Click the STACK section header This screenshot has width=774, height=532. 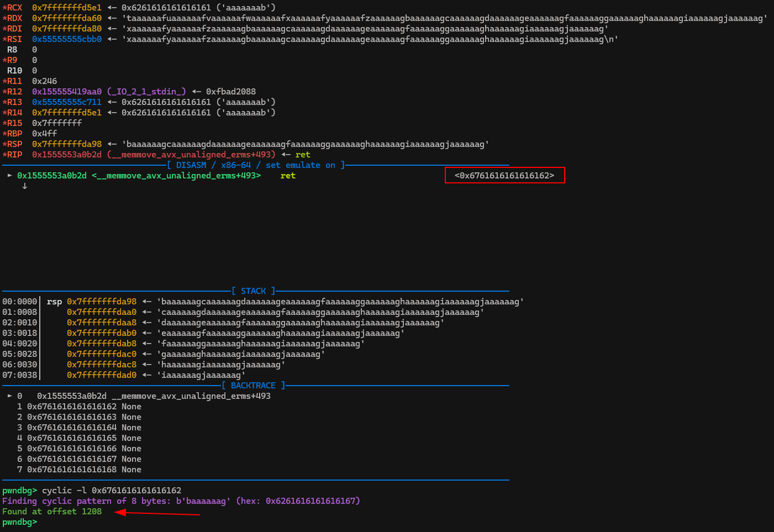254,291
